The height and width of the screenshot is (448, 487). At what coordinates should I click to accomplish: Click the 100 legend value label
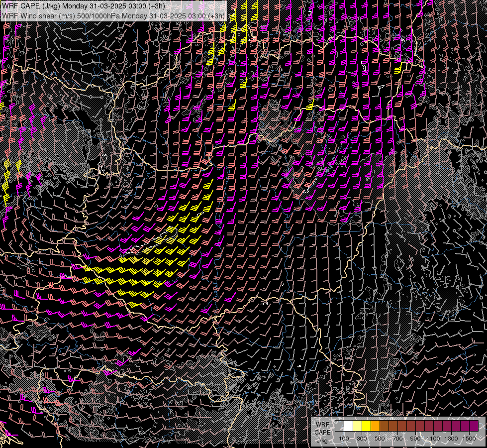[x=344, y=439]
